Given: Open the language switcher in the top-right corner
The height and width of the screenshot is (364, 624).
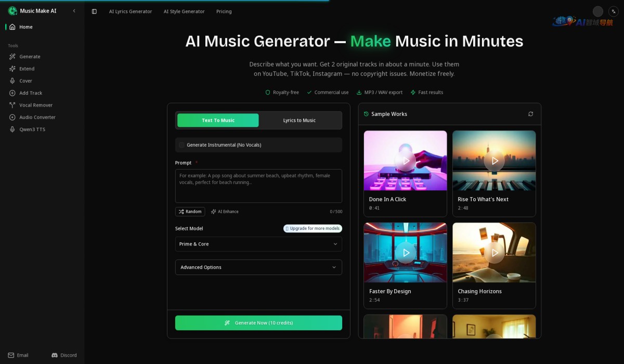Looking at the screenshot, I should tap(614, 10).
